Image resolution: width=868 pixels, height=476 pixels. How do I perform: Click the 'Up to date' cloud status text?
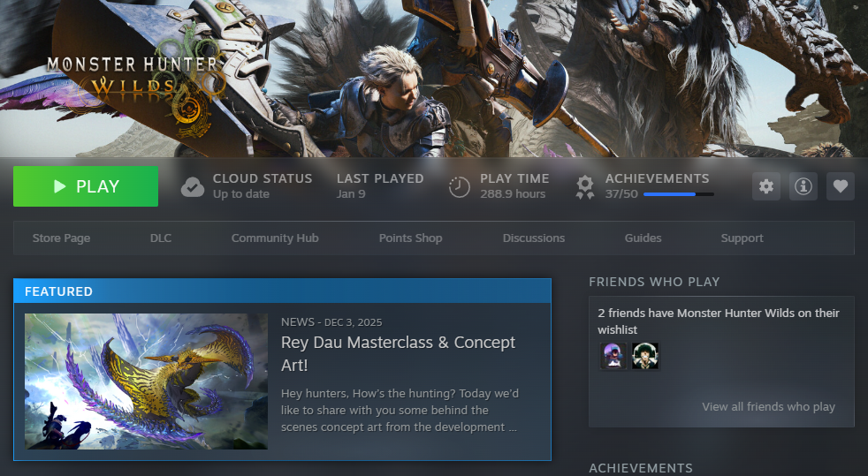click(241, 194)
